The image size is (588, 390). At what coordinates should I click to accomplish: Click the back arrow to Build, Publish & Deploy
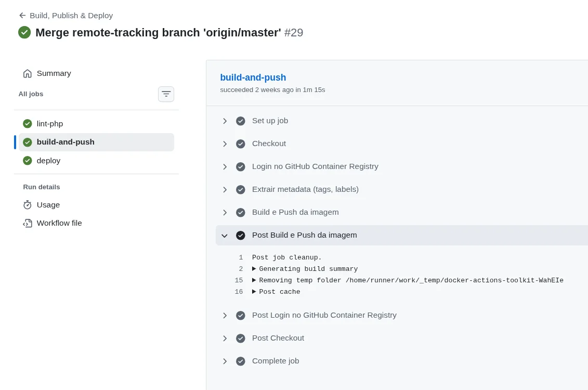pyautogui.click(x=22, y=16)
